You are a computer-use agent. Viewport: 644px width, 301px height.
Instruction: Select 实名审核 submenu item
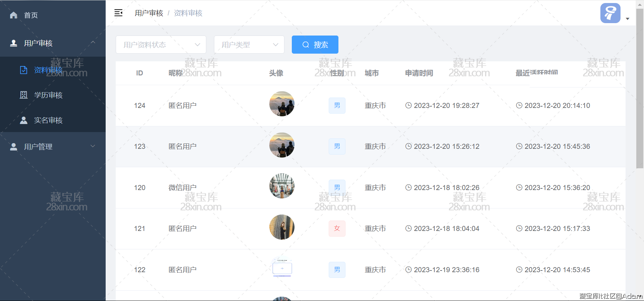click(x=53, y=120)
